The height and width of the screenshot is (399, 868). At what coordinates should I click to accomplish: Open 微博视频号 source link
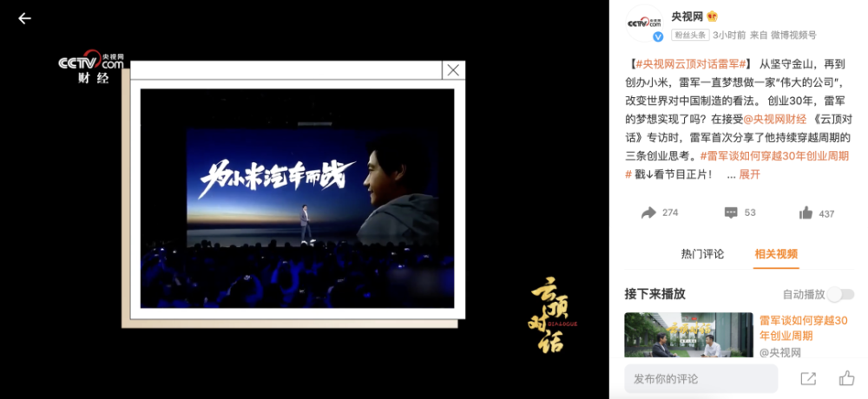tap(793, 35)
